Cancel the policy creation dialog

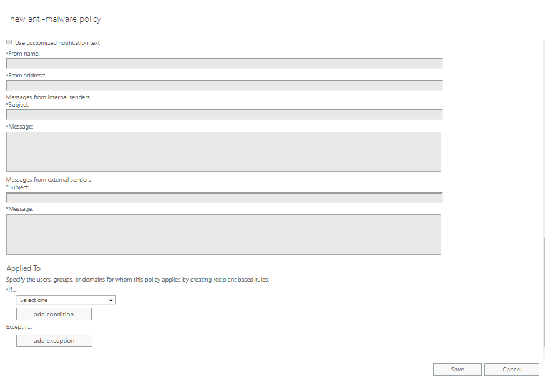[x=512, y=370]
